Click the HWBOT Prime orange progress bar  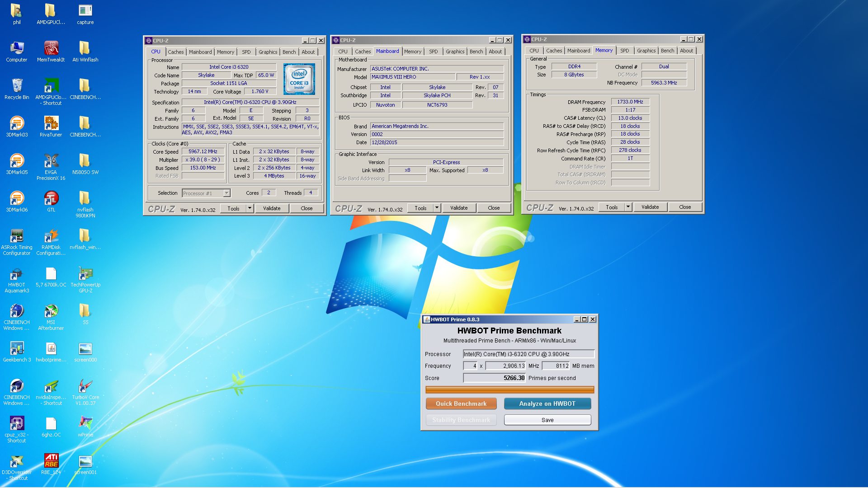[509, 390]
